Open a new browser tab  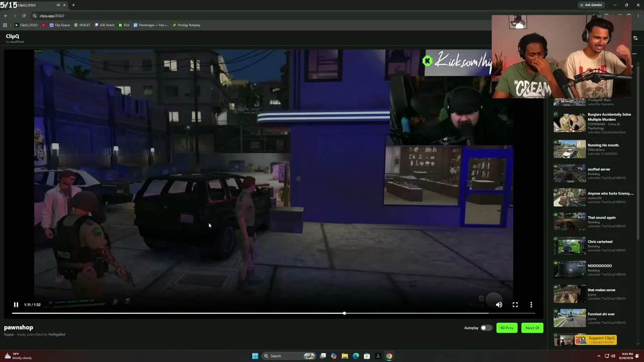pos(73,5)
